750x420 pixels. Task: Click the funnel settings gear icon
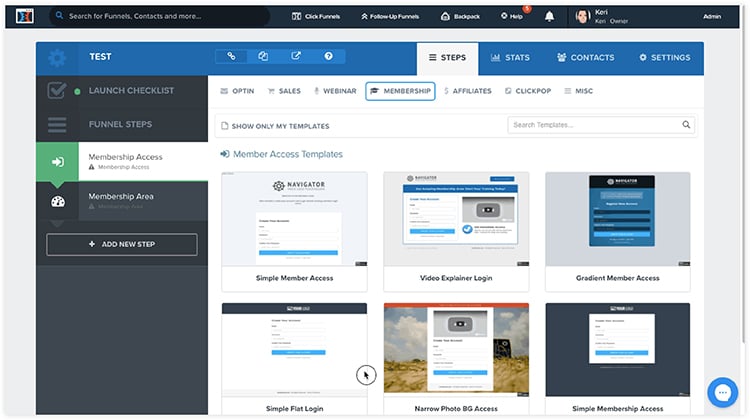point(57,58)
